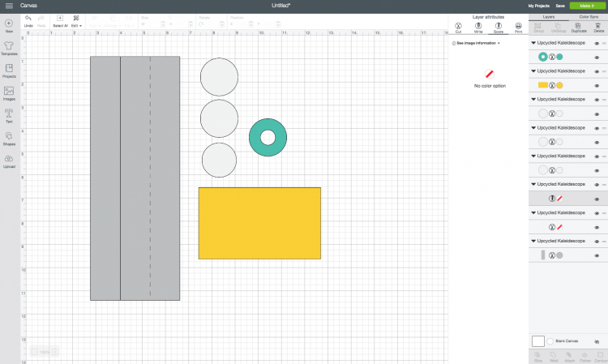Set line type to Print
608x364 pixels.
pyautogui.click(x=519, y=28)
